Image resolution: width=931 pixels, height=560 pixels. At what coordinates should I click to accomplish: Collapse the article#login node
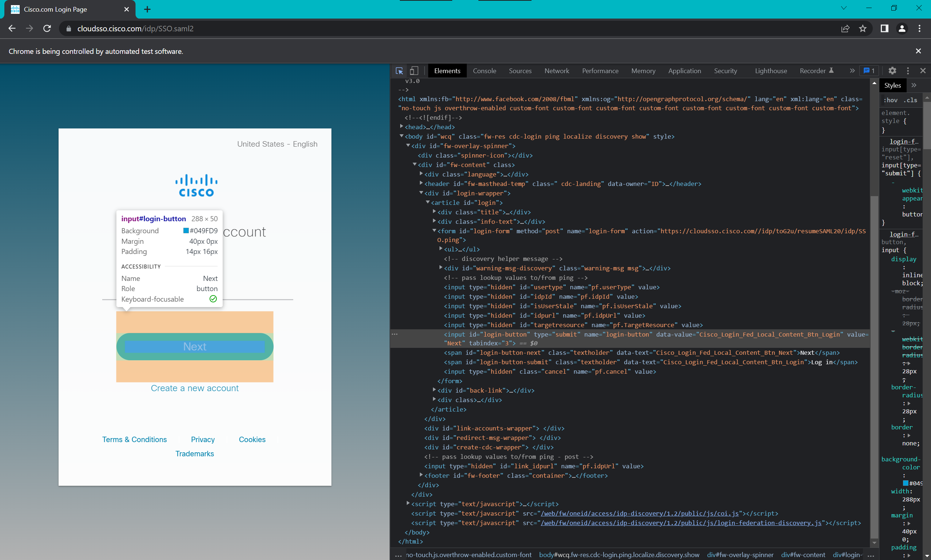tap(428, 202)
